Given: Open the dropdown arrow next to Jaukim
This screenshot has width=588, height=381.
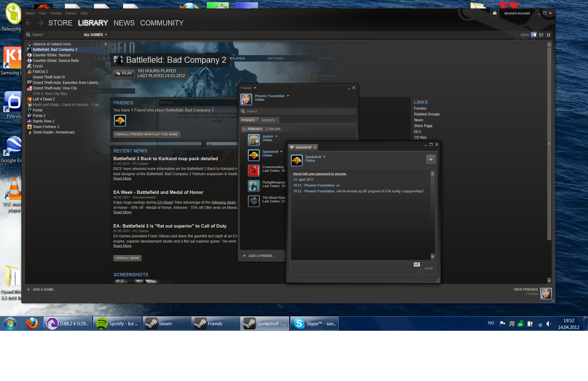Looking at the screenshot, I should pyautogui.click(x=276, y=136).
